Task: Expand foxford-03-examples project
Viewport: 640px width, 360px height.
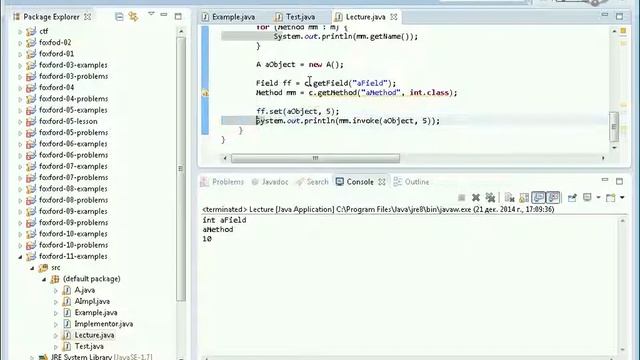Action: 20,65
